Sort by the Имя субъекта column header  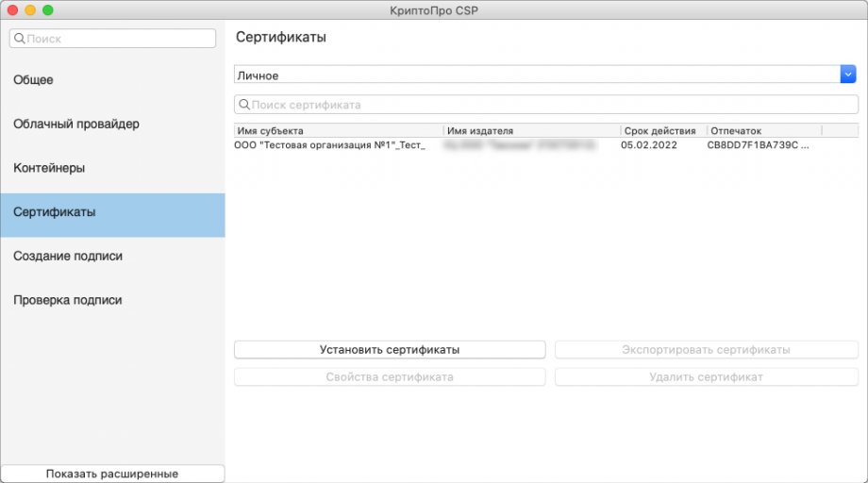click(337, 131)
